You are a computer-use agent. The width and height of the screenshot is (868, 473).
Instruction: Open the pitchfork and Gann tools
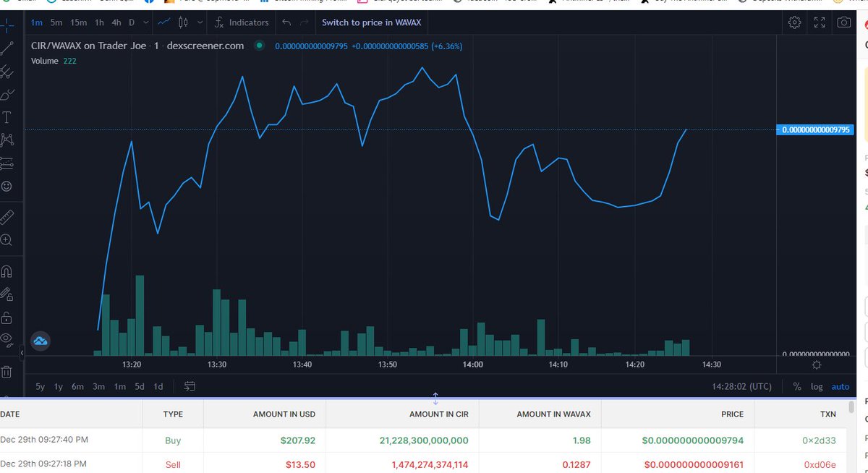(7, 71)
